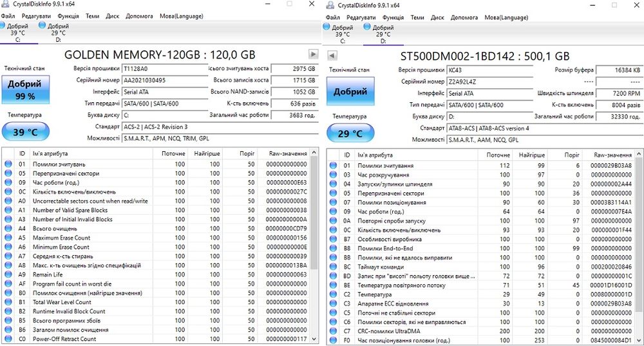Click status dot for Особливості виробника row
Screen dimensions: 644x346
point(333,239)
